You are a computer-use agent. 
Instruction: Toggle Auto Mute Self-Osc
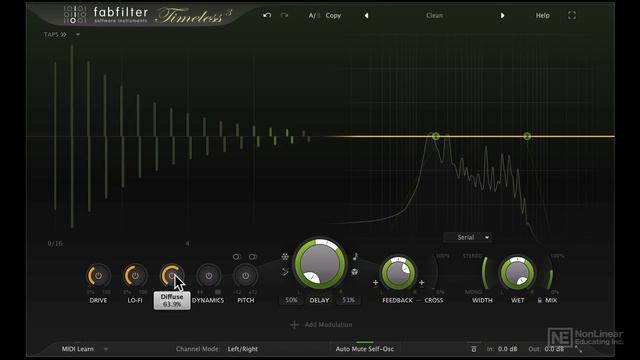364,349
